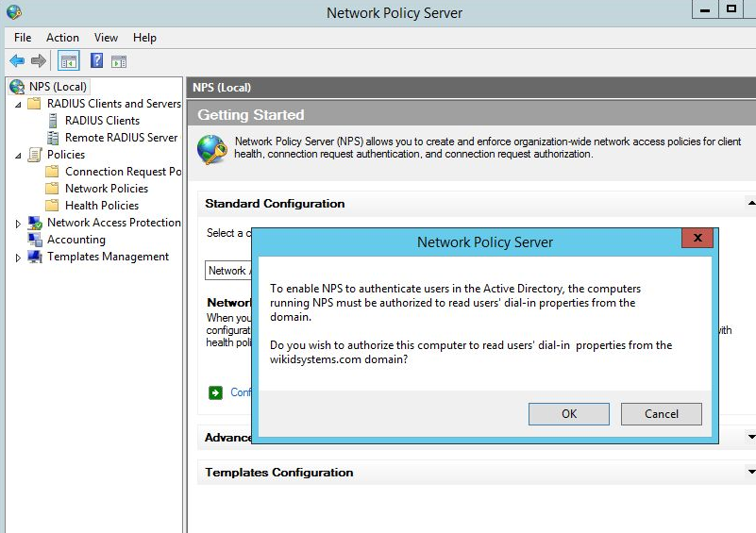
Task: Close the Network Policy Server dialog
Action: [697, 238]
